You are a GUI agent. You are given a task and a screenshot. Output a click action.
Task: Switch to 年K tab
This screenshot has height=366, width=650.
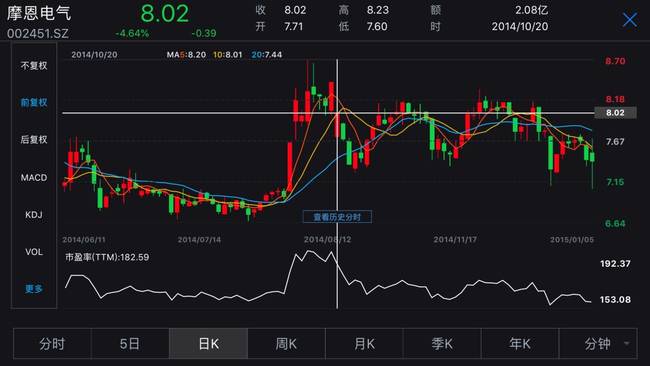520,344
